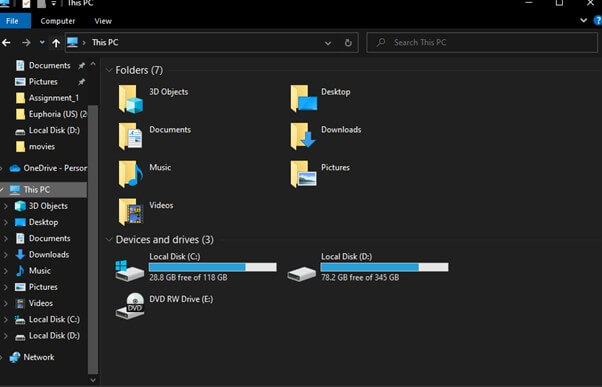
Task: Select Network in the navigation pane
Action: point(32,357)
